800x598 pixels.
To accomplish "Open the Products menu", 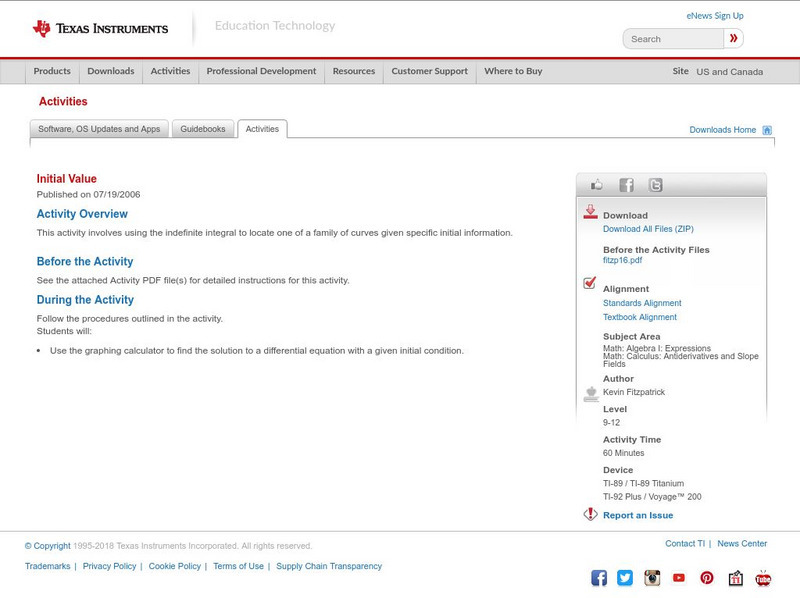I will pyautogui.click(x=52, y=71).
